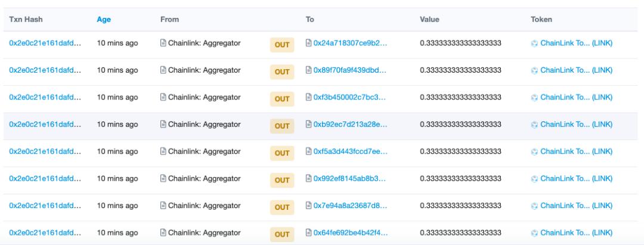Click the To column header
Viewport: 644px width, 245px height.
(x=310, y=19)
